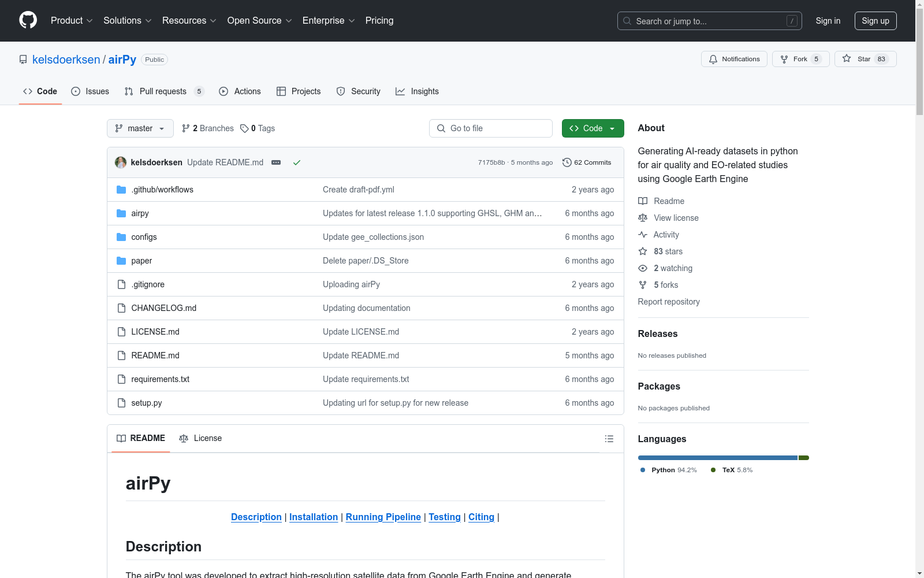
Task: Click the configs folder icon
Action: coord(121,237)
